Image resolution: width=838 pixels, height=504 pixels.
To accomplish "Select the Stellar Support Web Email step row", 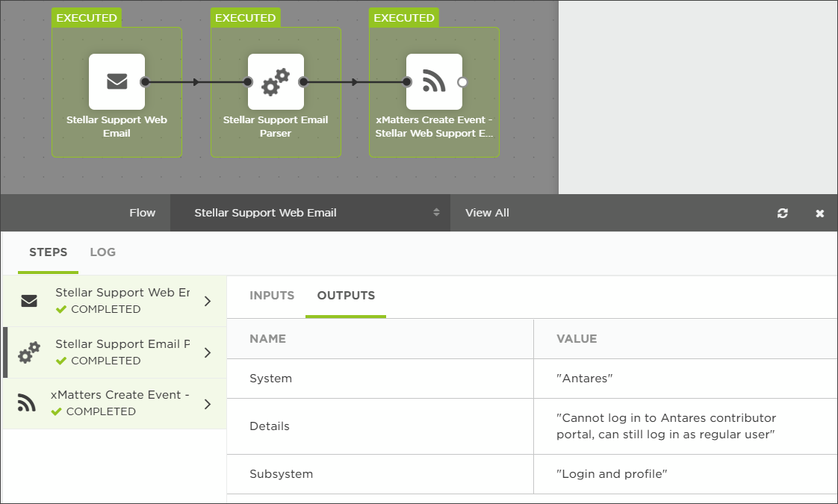I will click(114, 301).
